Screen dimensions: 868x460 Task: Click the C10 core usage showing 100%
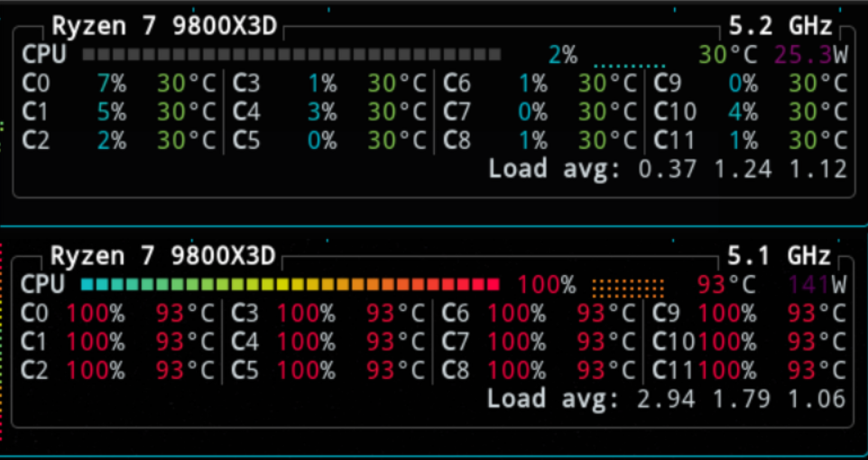(x=727, y=343)
